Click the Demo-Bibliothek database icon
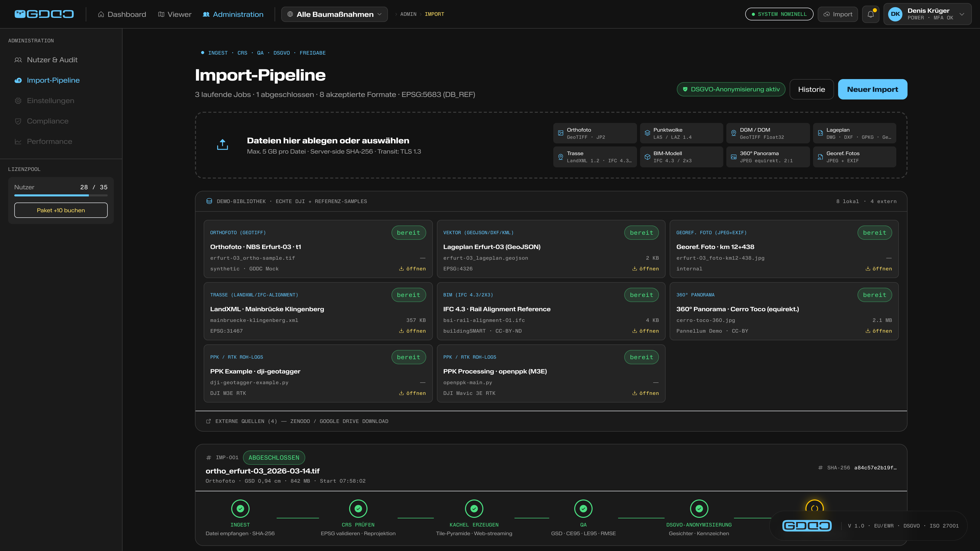The width and height of the screenshot is (980, 551). pos(209,201)
